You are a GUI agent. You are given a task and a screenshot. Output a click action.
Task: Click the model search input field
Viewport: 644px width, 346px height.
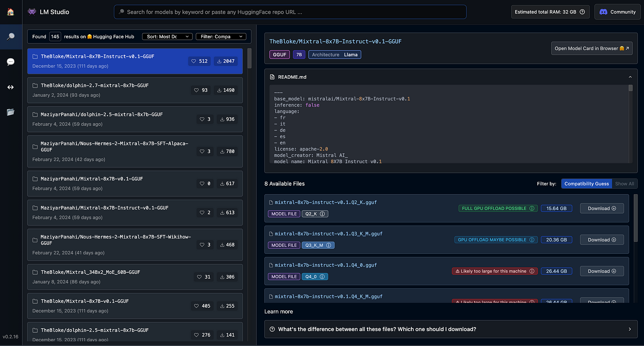pyautogui.click(x=290, y=12)
